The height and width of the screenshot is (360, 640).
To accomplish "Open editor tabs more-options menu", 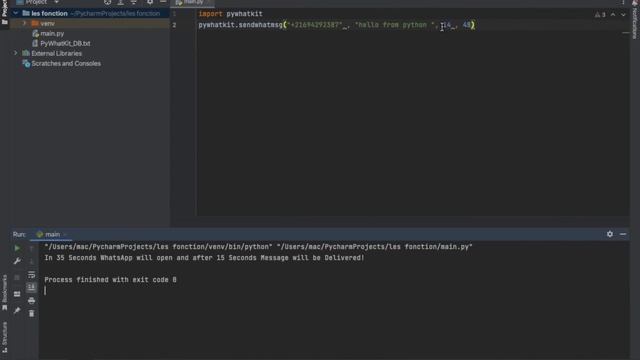I will [x=623, y=2].
